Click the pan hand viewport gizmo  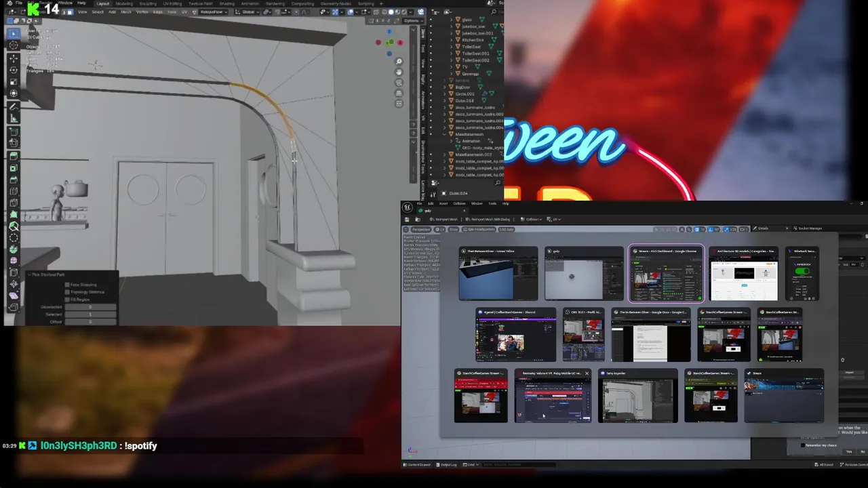pyautogui.click(x=399, y=72)
